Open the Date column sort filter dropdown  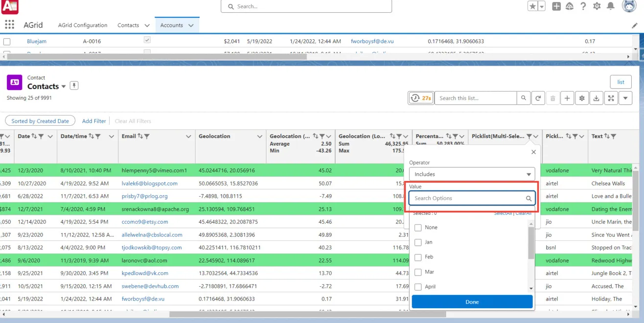point(49,137)
